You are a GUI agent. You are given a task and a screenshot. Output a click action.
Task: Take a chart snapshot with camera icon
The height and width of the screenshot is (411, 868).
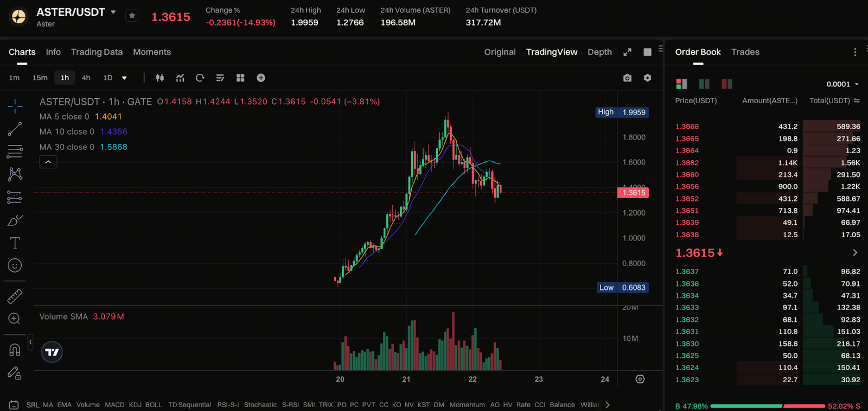tap(627, 78)
